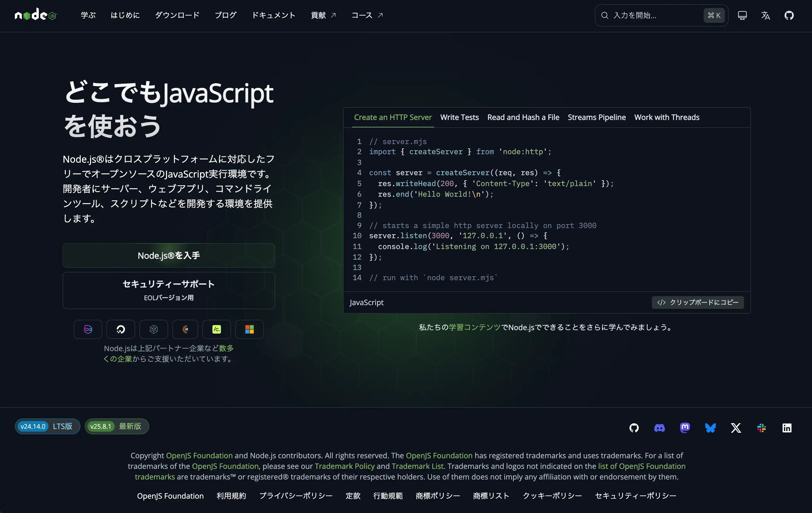Viewport: 812px width, 513px height.
Task: Visit the X profile in the footer
Action: (x=736, y=428)
